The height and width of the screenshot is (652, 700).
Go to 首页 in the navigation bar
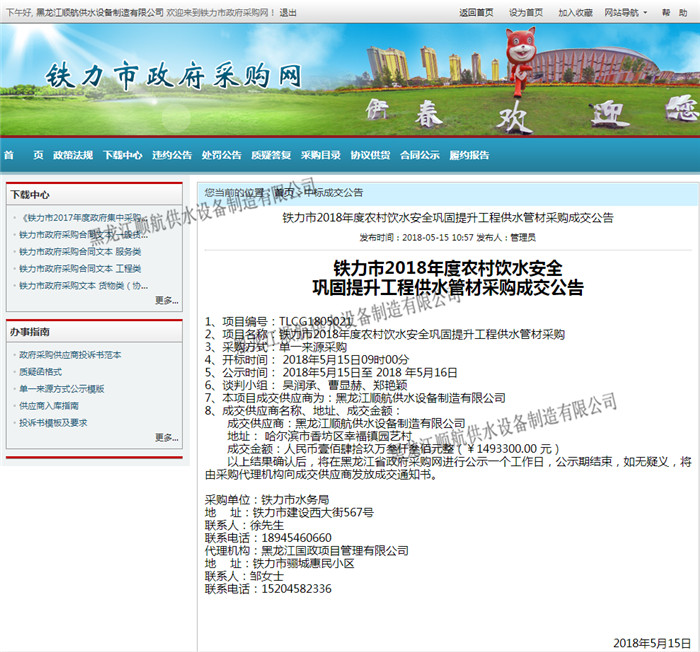pos(23,155)
